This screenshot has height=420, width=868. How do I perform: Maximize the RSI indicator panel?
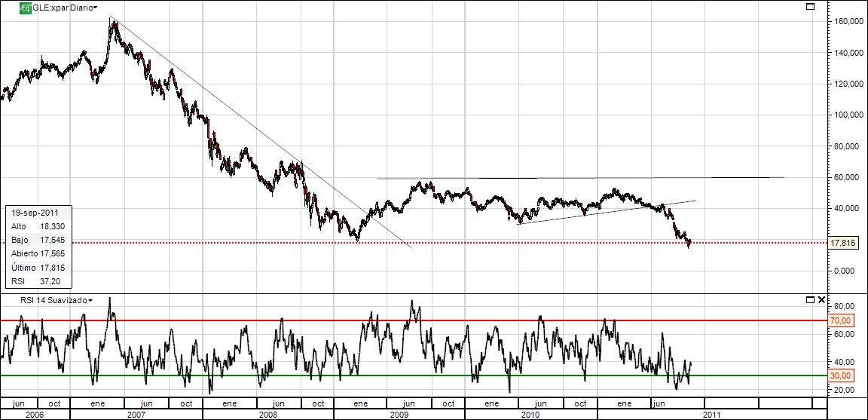tap(811, 300)
